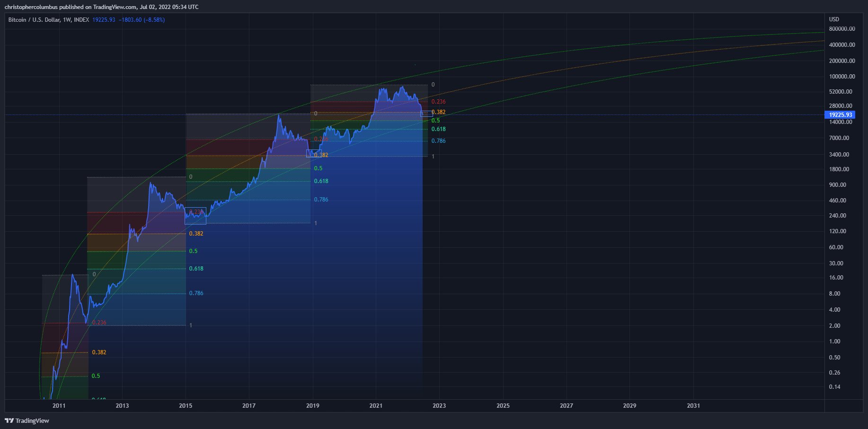Viewport: 868px width, 429px height.
Task: Click the '-1803.60 (-8.58%)' change value
Action: [142, 20]
